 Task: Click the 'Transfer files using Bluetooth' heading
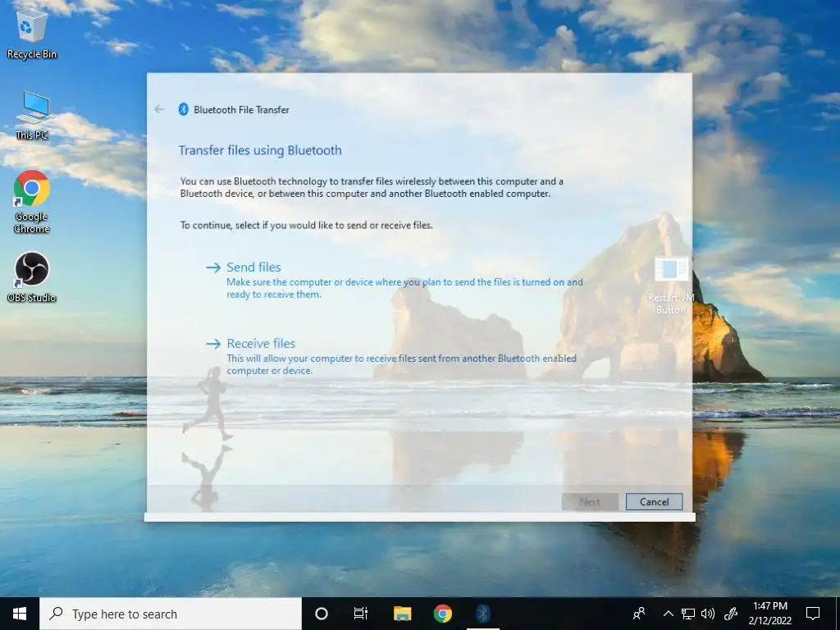pyautogui.click(x=260, y=151)
